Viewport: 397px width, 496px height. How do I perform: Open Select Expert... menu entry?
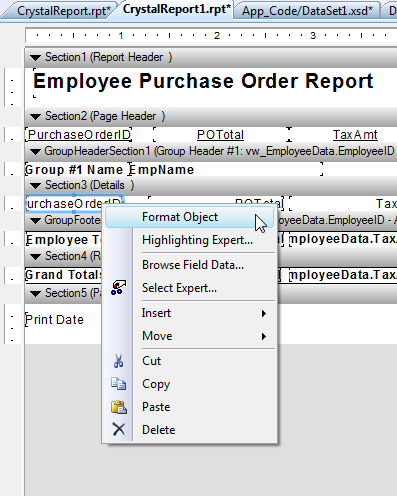click(179, 288)
